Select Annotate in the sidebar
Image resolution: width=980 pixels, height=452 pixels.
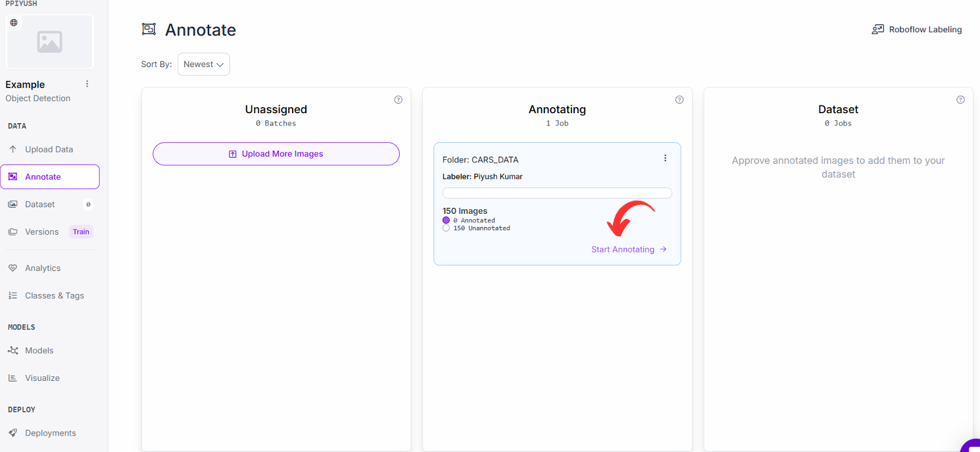point(50,176)
